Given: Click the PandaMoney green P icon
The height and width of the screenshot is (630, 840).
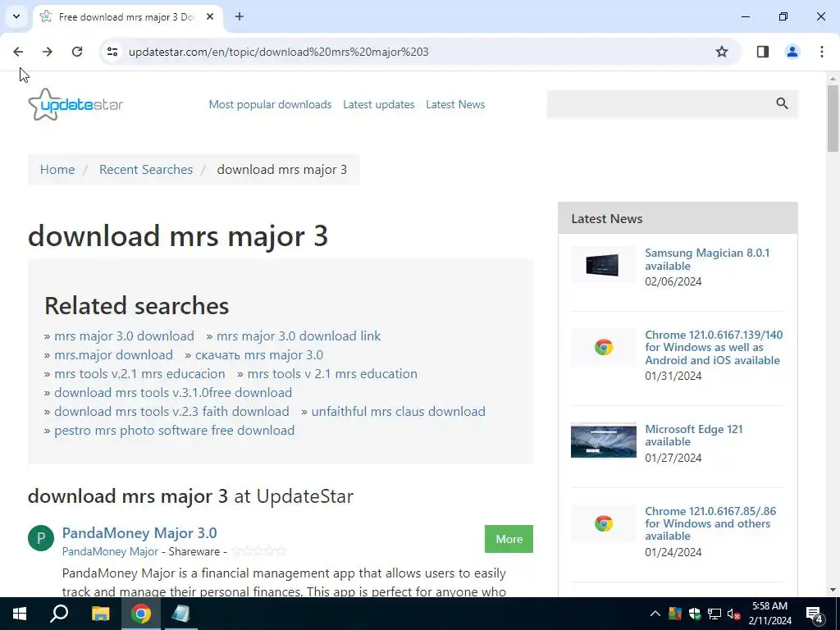Looking at the screenshot, I should tap(41, 538).
